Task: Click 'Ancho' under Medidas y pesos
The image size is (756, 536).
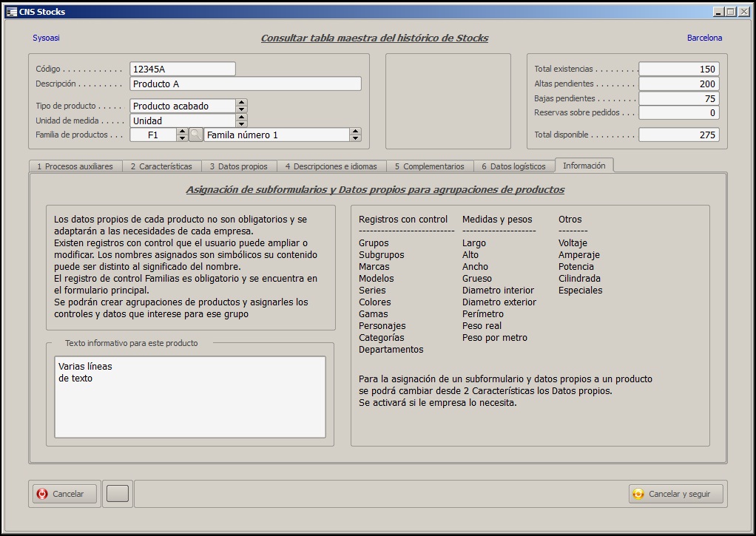Action: tap(475, 267)
